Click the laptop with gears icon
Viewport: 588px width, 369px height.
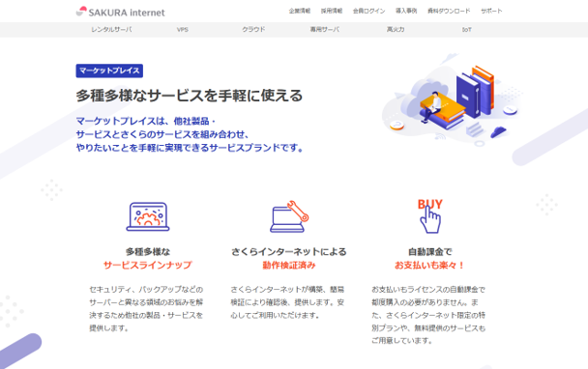pos(148,216)
